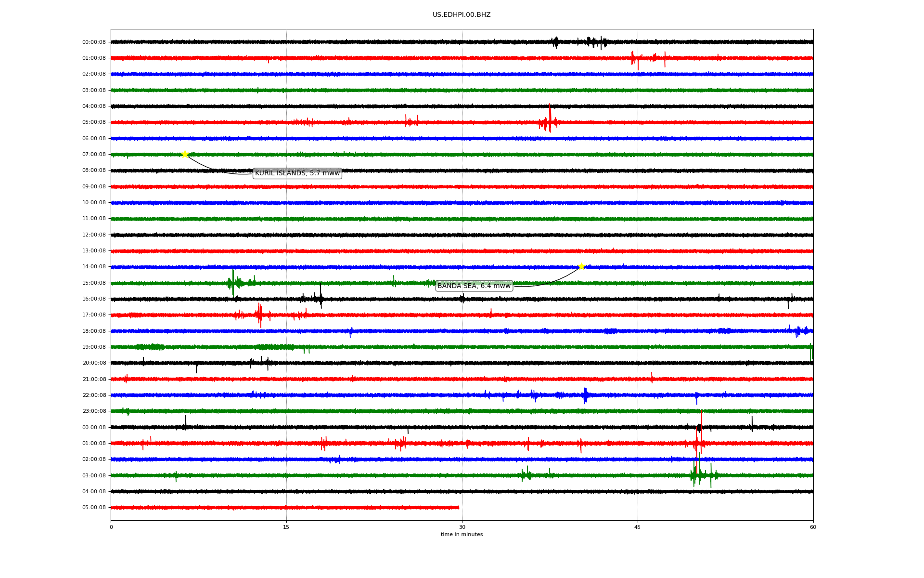
Task: Click the US.EDHPI.00.BHZ plot title
Action: coord(461,15)
